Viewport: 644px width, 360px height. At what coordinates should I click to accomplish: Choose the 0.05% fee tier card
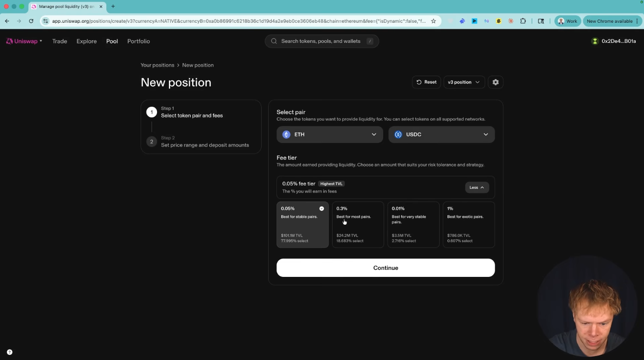tap(302, 224)
